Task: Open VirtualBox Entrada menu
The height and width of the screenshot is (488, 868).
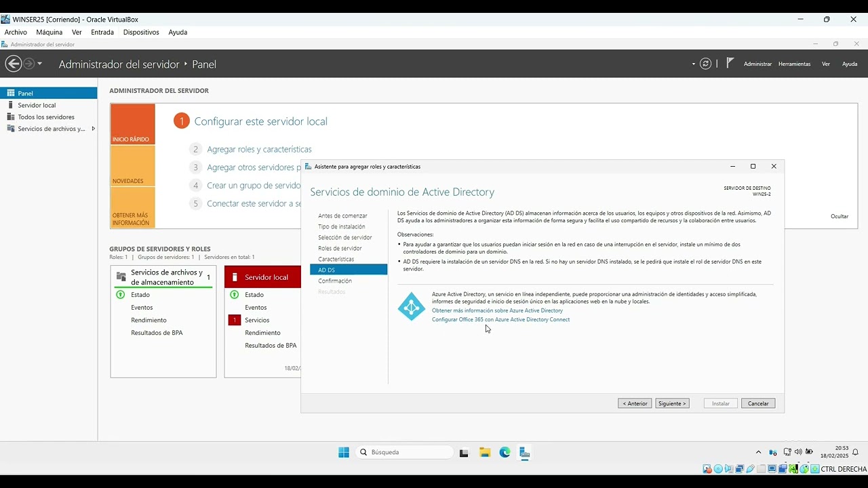Action: (x=102, y=32)
